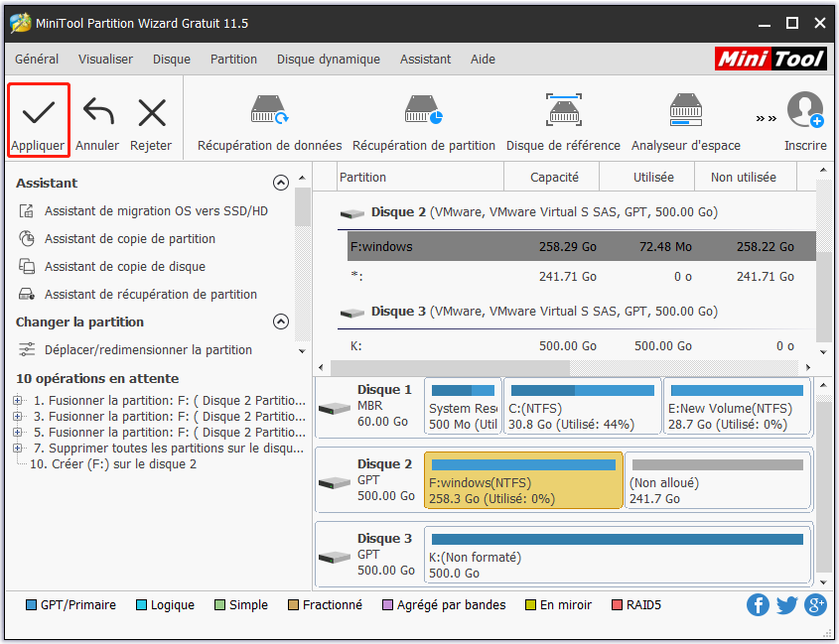The width and height of the screenshot is (839, 644).
Task: Open the Aide menu
Action: (x=483, y=59)
